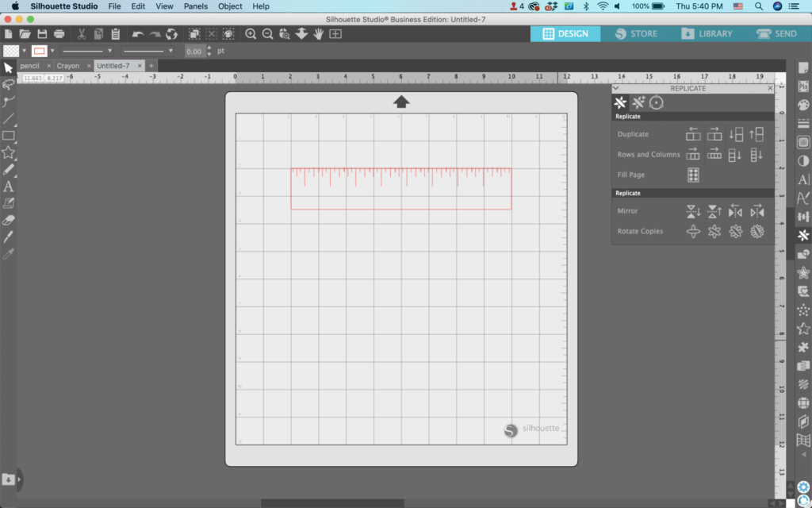The image size is (812, 508).
Task: Create a row of three copies
Action: pyautogui.click(x=693, y=155)
